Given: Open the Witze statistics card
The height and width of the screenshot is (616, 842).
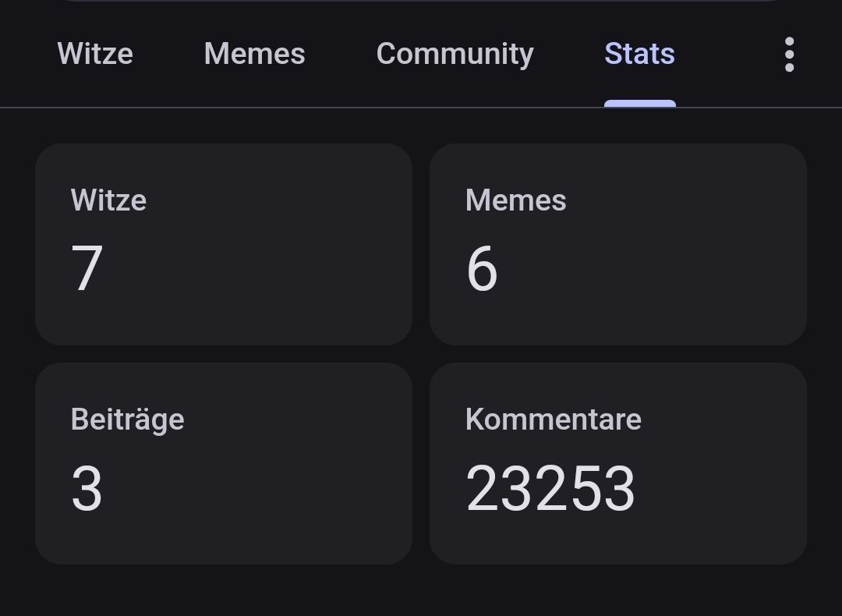Looking at the screenshot, I should tap(224, 244).
